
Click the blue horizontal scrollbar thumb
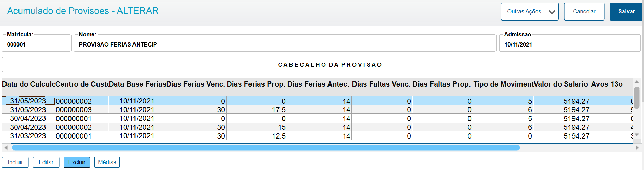(266, 148)
